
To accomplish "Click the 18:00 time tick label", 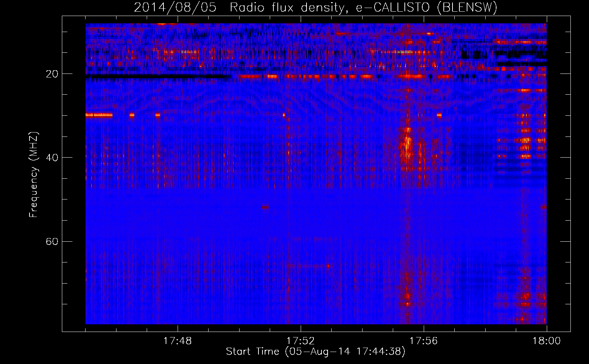I will pyautogui.click(x=546, y=341).
